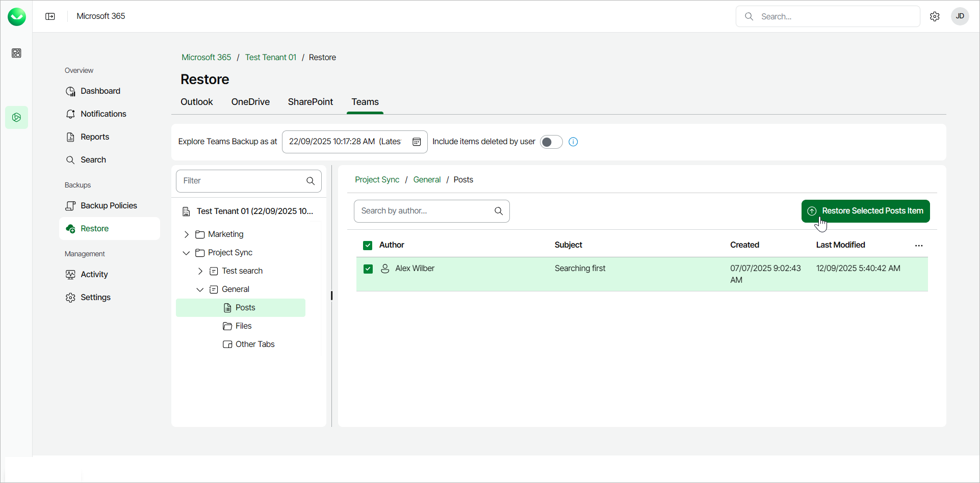The width and height of the screenshot is (980, 483).
Task: Collapse the Project Sync team node
Action: click(187, 253)
